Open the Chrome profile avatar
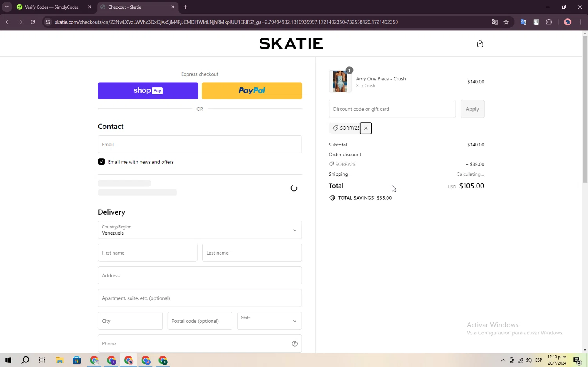This screenshot has width=588, height=367. click(x=567, y=22)
